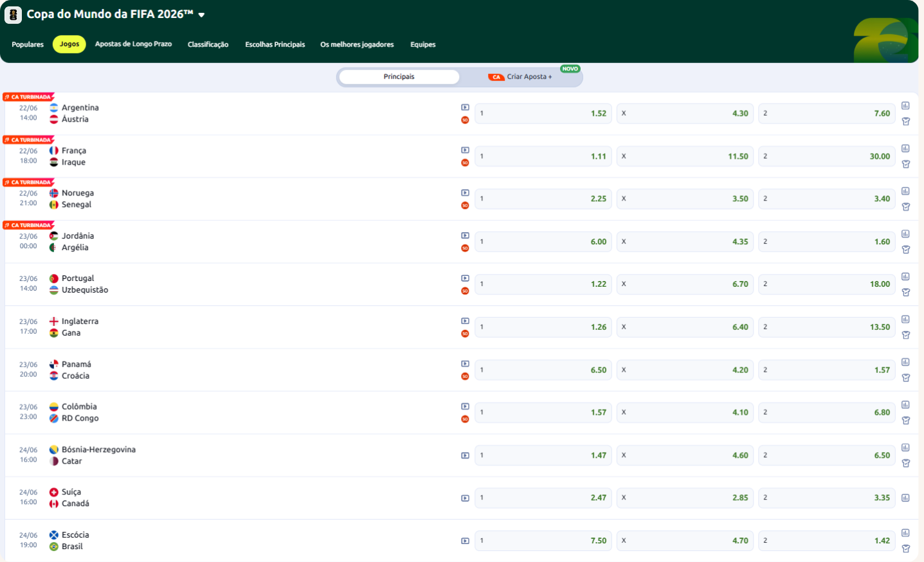This screenshot has width=924, height=562.
Task: Open statistics icon for Inglaterra vs Gana
Action: tap(905, 320)
